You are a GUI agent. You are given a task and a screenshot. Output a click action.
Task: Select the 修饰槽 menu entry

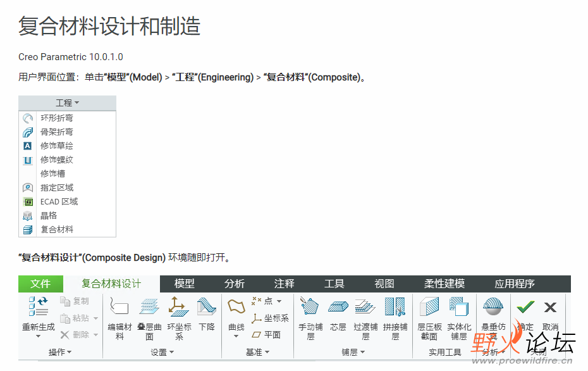click(x=53, y=173)
